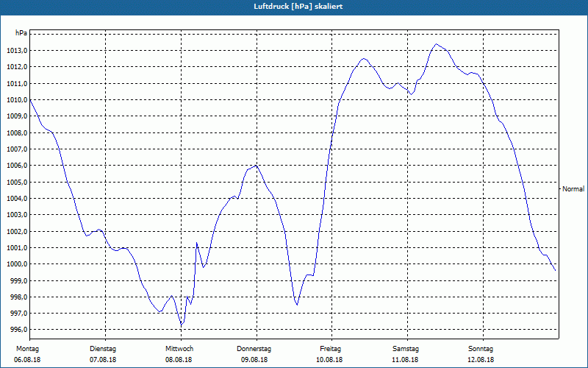Click the 'Donnerstag' day label
The image size is (588, 368).
[x=254, y=349]
